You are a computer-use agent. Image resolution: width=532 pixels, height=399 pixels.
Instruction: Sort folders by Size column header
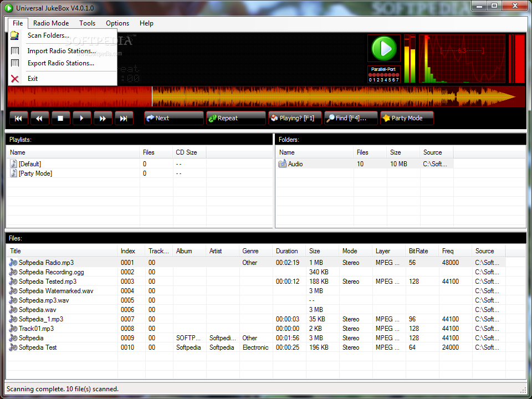point(403,152)
